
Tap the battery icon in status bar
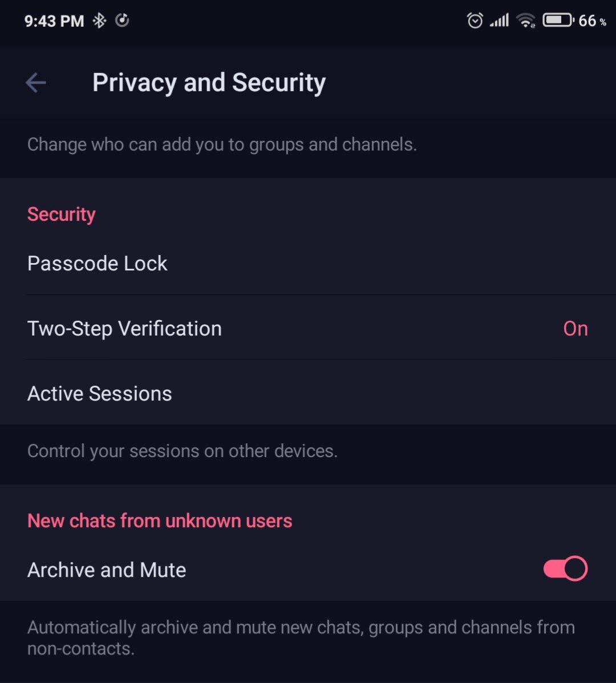tap(558, 21)
